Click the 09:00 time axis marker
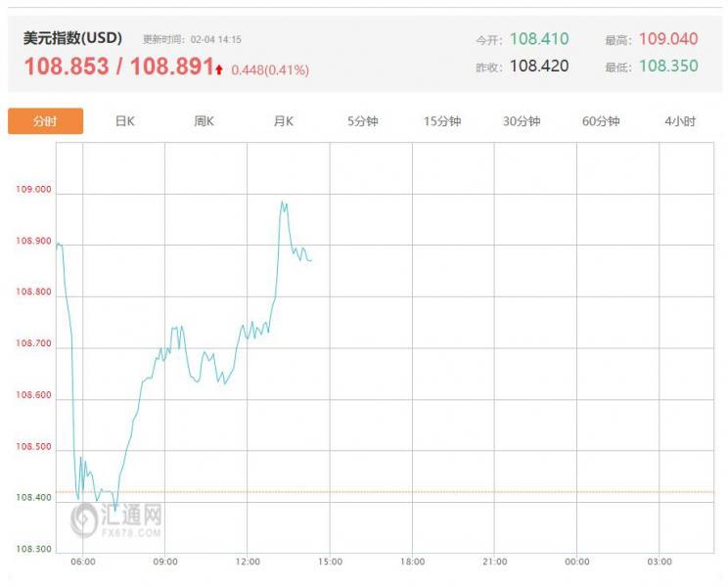The width and height of the screenshot is (728, 587). pos(165,562)
